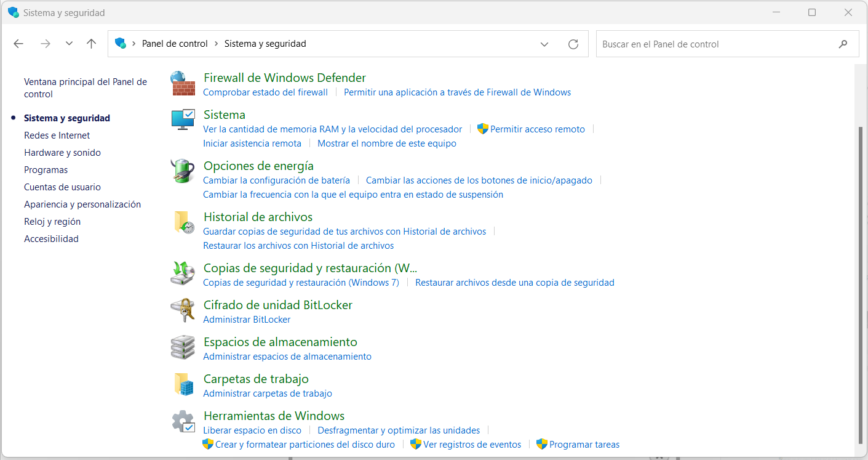Image resolution: width=868 pixels, height=460 pixels.
Task: Click the Firewall de Windows Defender brick-wall icon
Action: (183, 83)
